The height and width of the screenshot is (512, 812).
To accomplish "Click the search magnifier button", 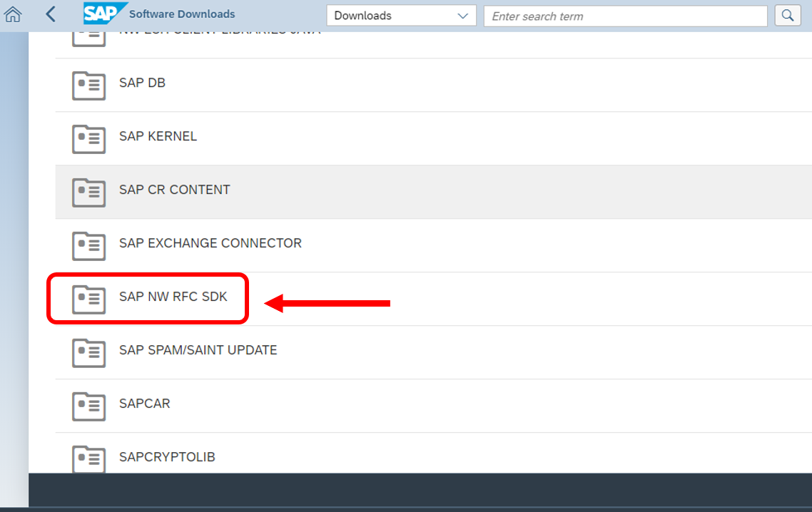I will (788, 16).
